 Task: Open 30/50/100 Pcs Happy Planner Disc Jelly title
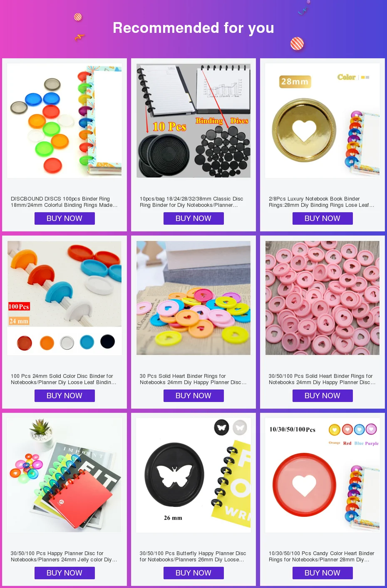(64, 556)
